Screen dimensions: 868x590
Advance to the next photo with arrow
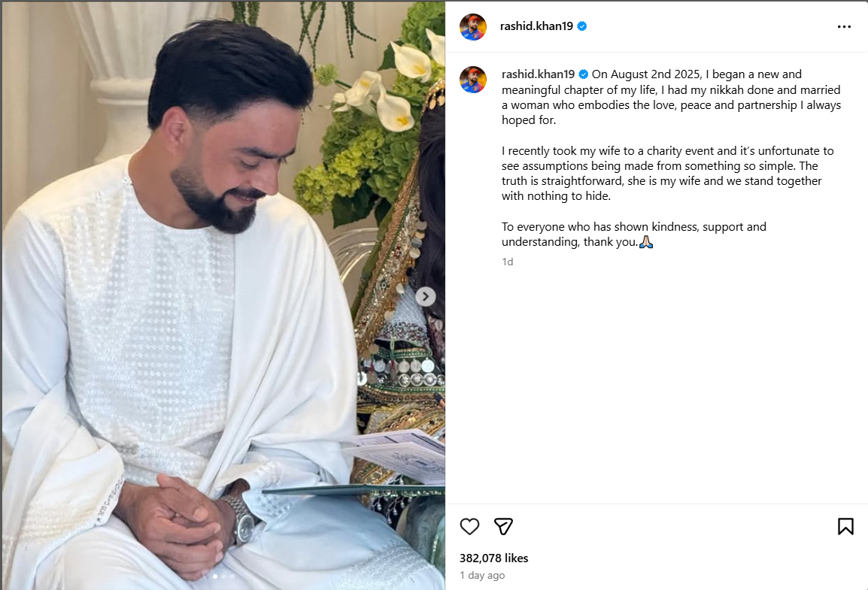click(x=425, y=297)
